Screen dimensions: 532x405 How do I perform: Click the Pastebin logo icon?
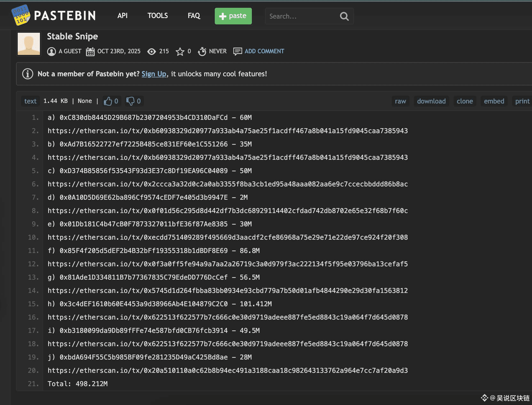(21, 15)
